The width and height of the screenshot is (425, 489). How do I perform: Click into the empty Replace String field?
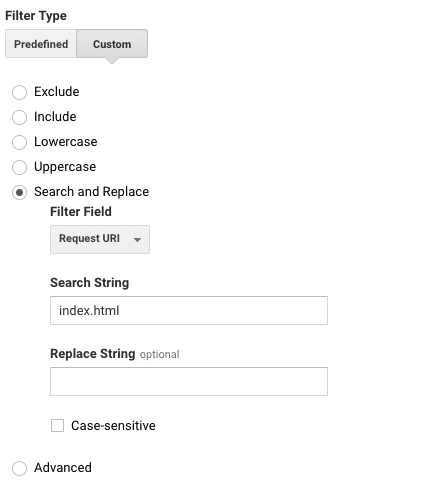(189, 381)
